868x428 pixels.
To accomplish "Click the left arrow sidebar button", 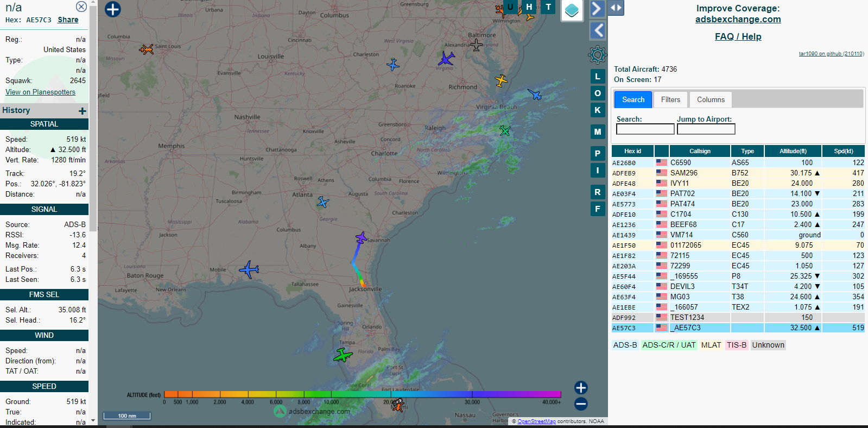I will point(597,30).
